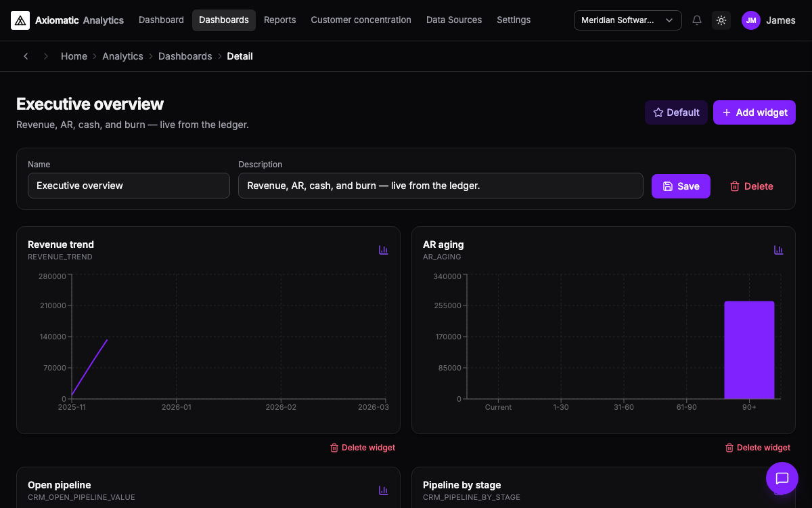812x508 pixels.
Task: Click the AR_AGING widget subtitle
Action: tap(442, 257)
